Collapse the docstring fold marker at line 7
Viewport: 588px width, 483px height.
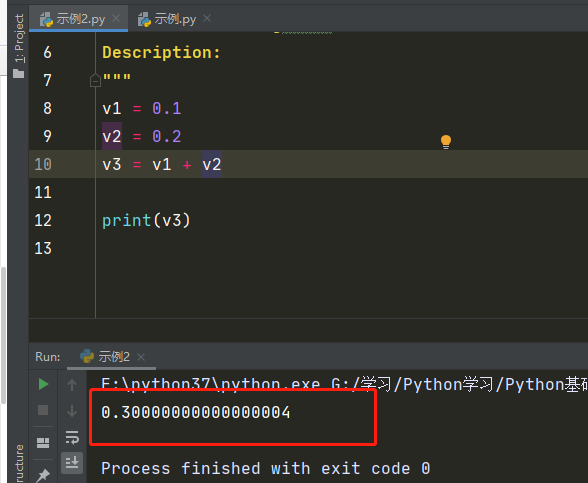95,80
